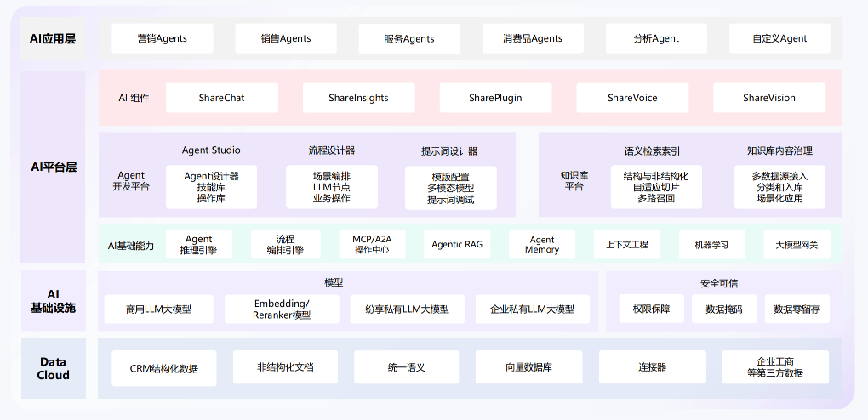Click the AI应用层 label
This screenshot has height=420, width=868.
click(x=53, y=38)
